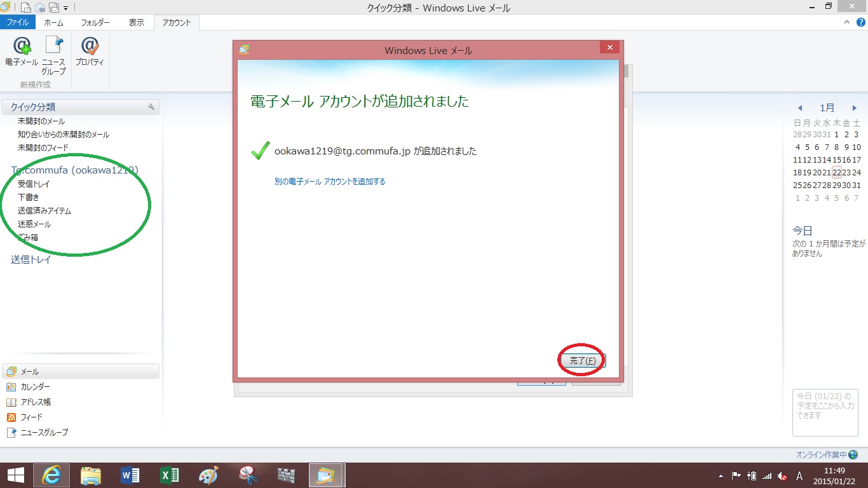Open Excel from the taskbar

169,475
